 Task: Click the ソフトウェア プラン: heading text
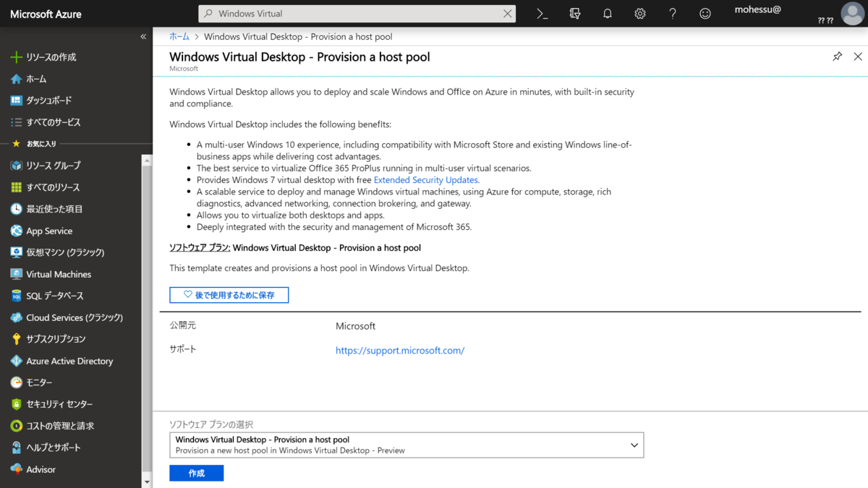click(x=200, y=247)
